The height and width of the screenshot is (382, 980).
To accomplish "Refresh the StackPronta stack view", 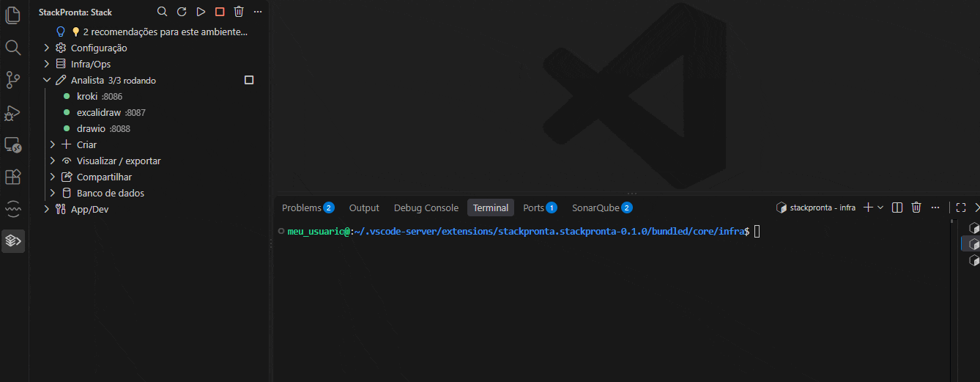I will point(182,12).
